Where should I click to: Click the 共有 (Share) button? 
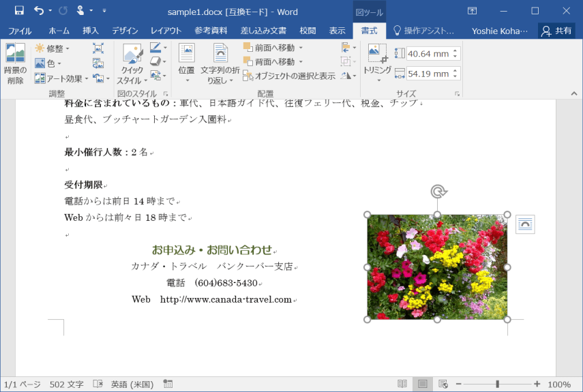point(556,31)
